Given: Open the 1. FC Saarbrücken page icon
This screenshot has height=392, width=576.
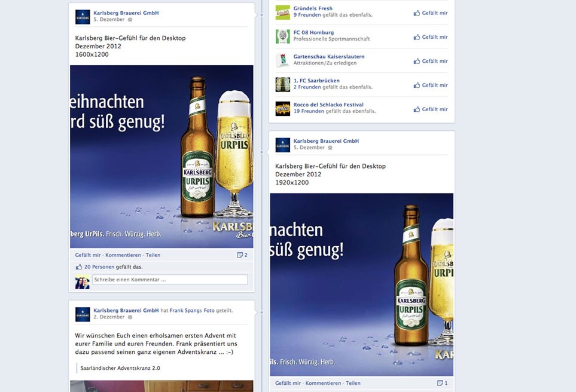Looking at the screenshot, I should point(283,84).
